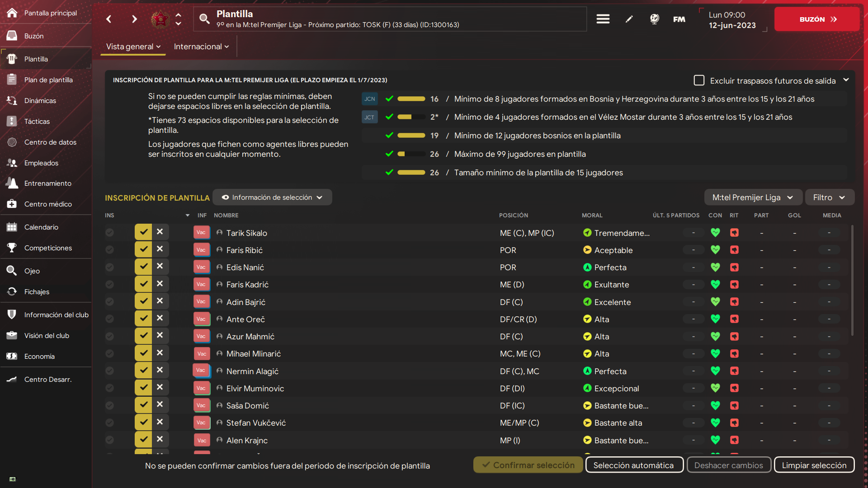Screen dimensions: 868x488
Task: Click the player list vertical scrollbar
Action: [x=852, y=280]
